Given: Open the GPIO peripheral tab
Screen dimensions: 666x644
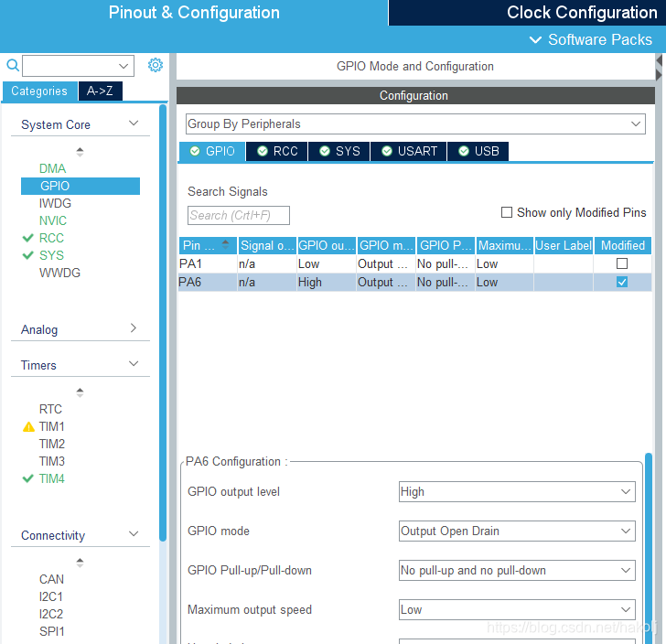Looking at the screenshot, I should (212, 151).
